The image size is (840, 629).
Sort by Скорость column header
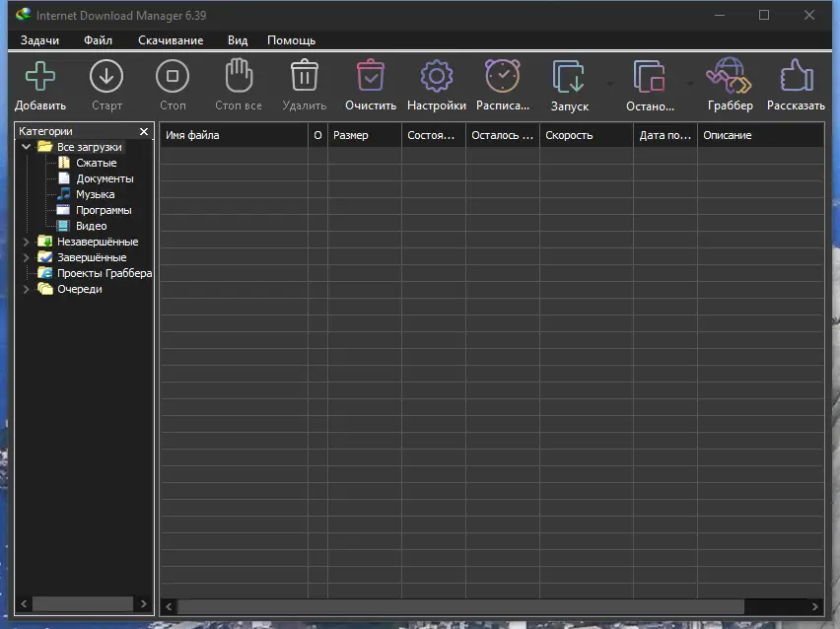pyautogui.click(x=586, y=135)
